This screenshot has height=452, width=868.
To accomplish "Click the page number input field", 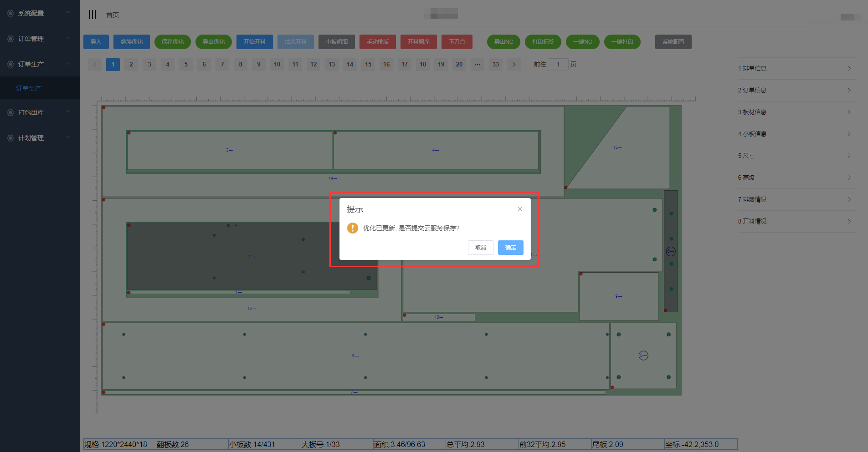I will pyautogui.click(x=558, y=65).
